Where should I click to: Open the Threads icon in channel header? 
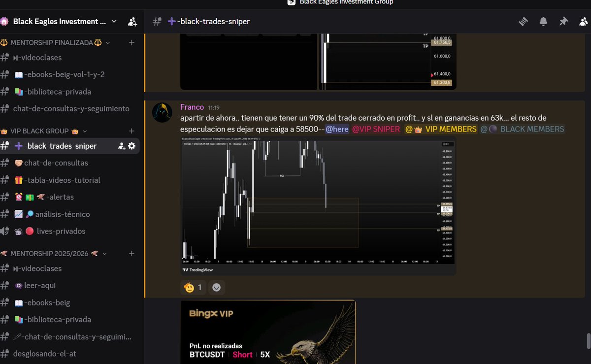tap(523, 21)
